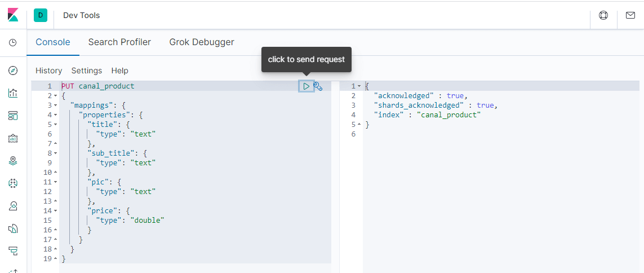Click the "sub_title" key in editor

point(111,153)
